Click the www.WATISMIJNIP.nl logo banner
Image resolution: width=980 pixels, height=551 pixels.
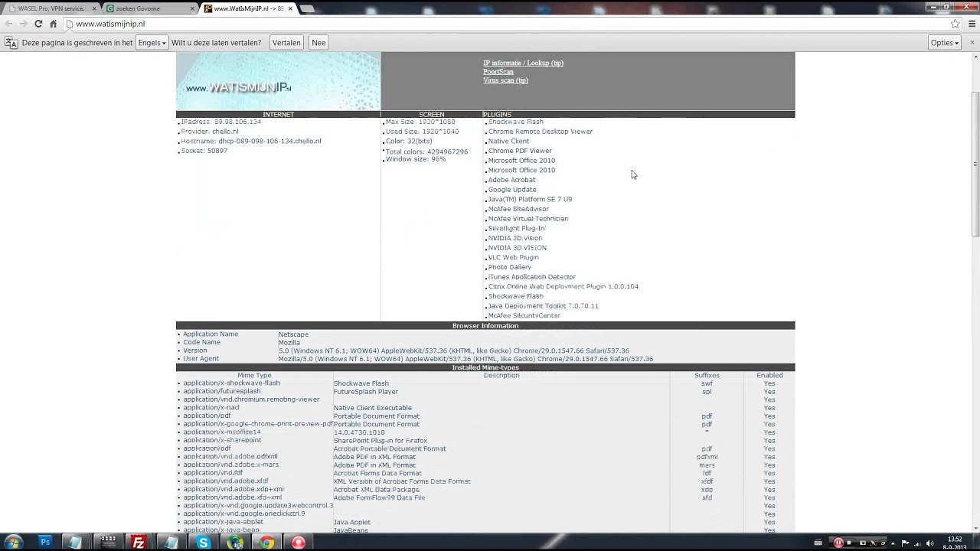pos(278,81)
